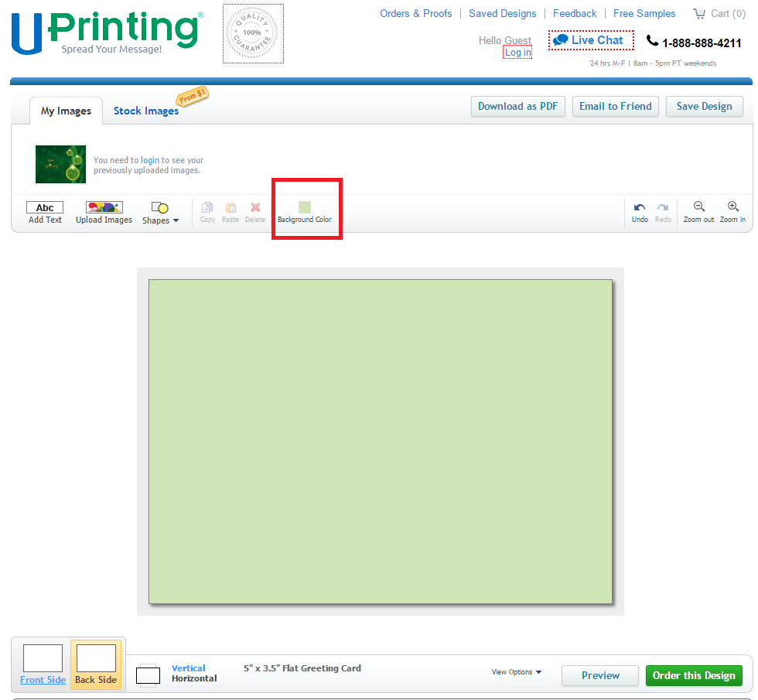This screenshot has width=758, height=700.
Task: Zoom out of the canvas
Action: [698, 207]
